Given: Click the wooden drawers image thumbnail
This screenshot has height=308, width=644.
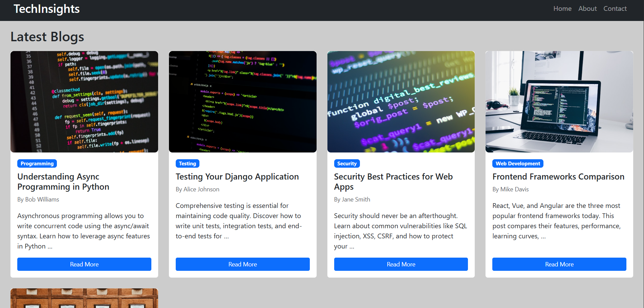Looking at the screenshot, I should 84,298.
